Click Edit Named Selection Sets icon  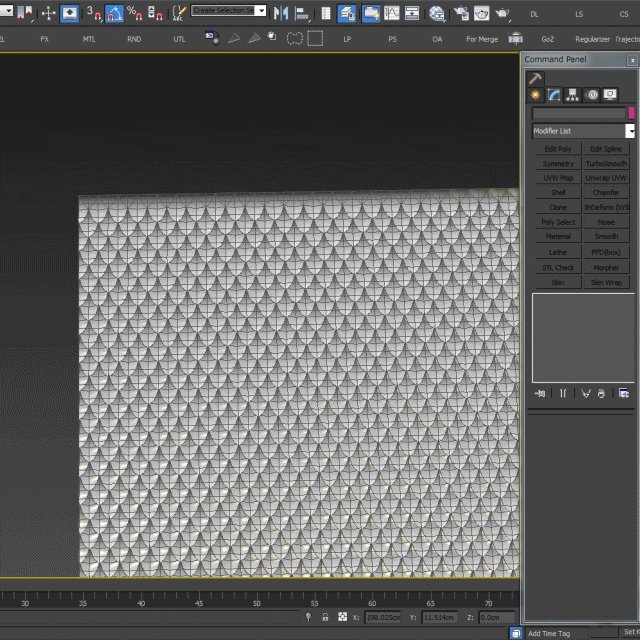179,13
